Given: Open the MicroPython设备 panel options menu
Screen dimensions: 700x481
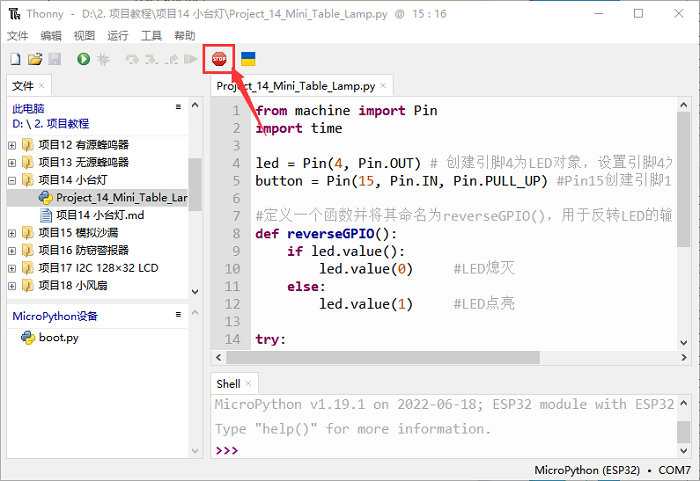Looking at the screenshot, I should point(177,315).
